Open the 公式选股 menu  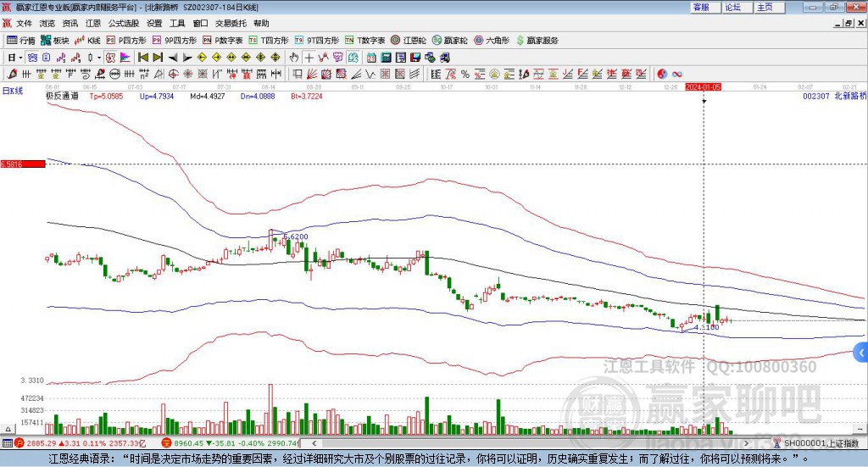pyautogui.click(x=124, y=23)
